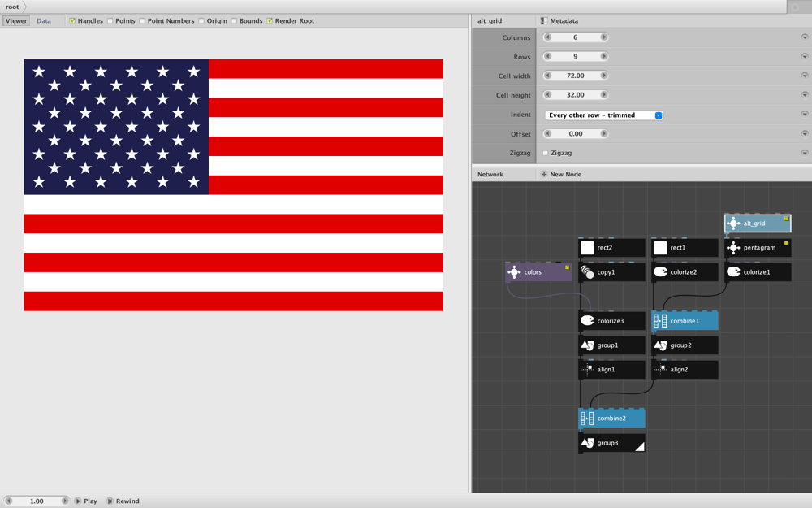Enable the Bounds checkbox

pyautogui.click(x=234, y=21)
